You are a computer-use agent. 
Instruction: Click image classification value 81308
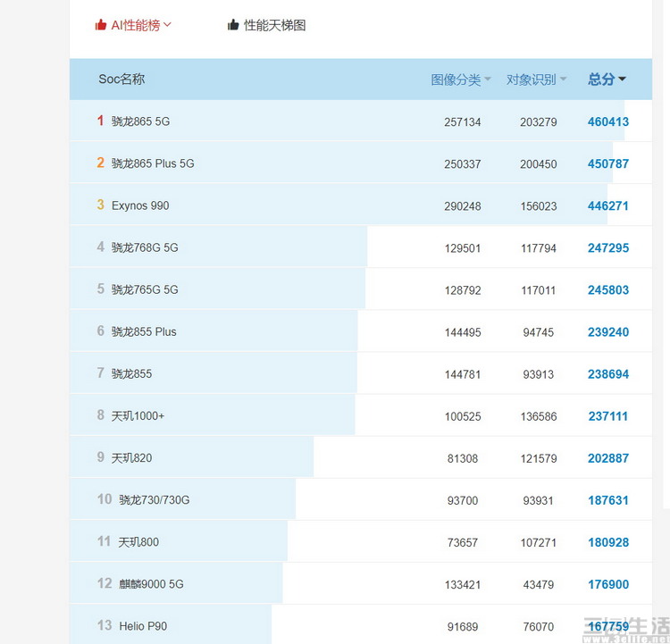tap(463, 459)
